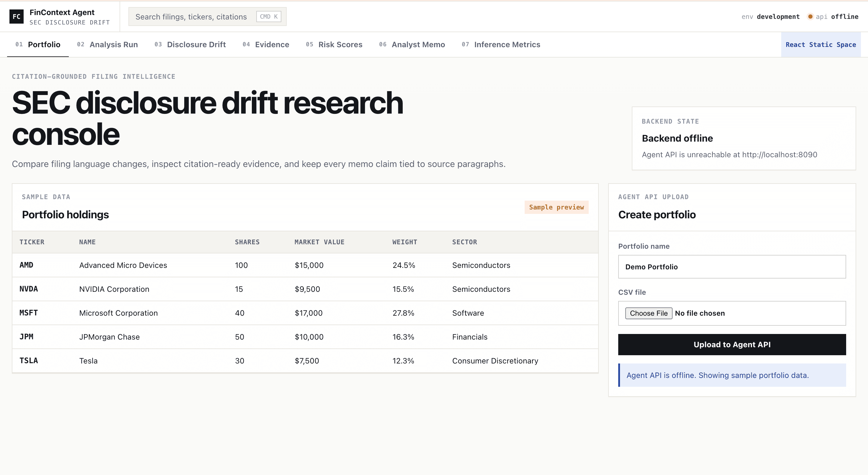
Task: Select the NVDA ticker cell
Action: [x=29, y=289]
